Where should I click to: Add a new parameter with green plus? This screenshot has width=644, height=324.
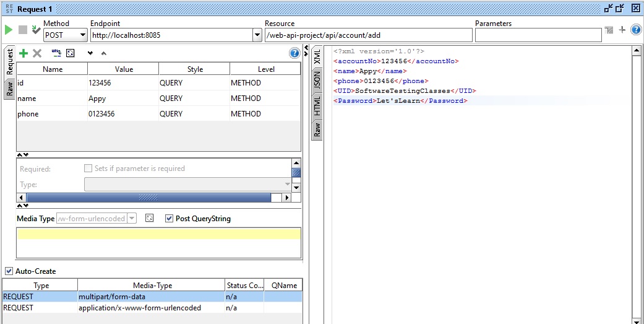tap(24, 53)
